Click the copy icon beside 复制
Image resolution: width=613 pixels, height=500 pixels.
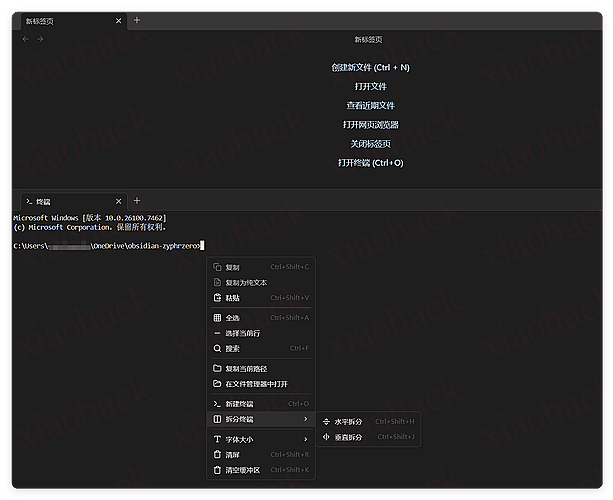217,267
